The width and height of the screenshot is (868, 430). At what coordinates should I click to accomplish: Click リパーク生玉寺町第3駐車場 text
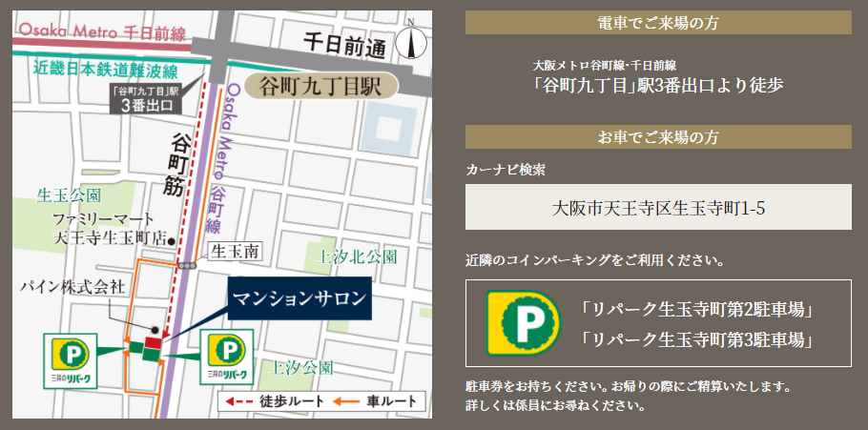(695, 338)
